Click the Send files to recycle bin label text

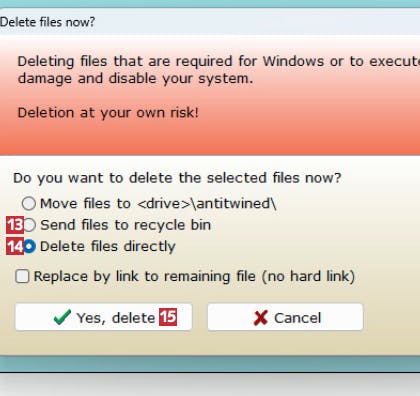126,225
